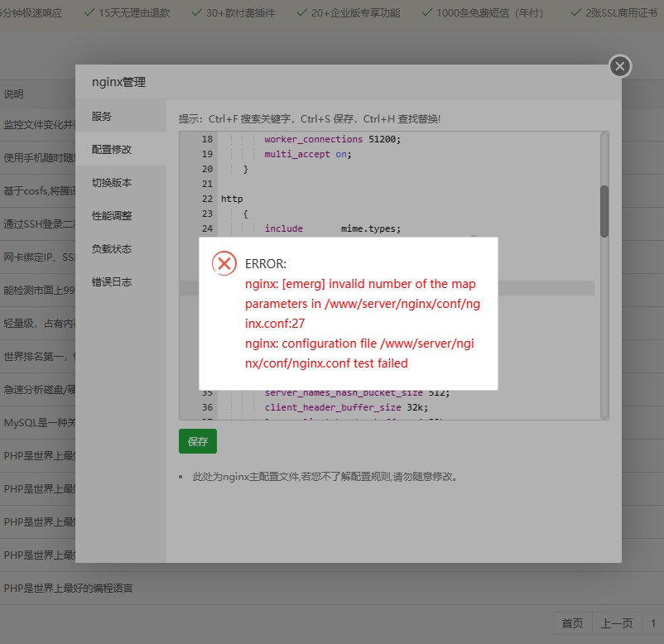
Task: Close the nginx管理 dialog with the round X
Action: coord(620,66)
